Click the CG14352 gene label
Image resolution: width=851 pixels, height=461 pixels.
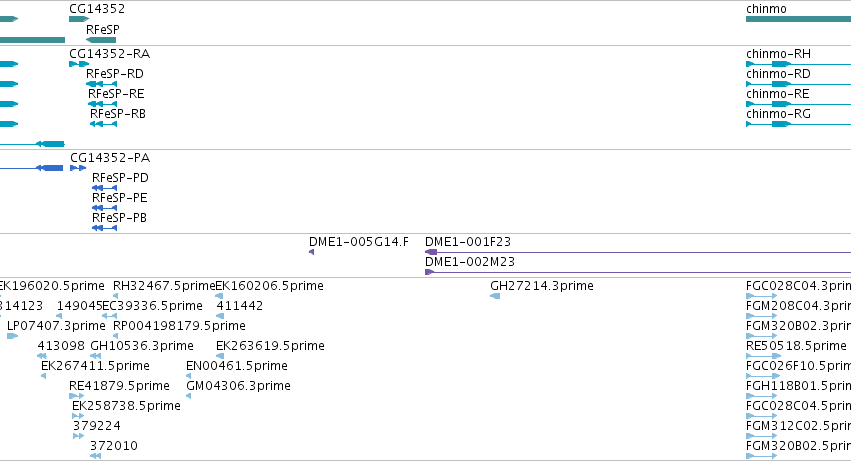coord(97,8)
